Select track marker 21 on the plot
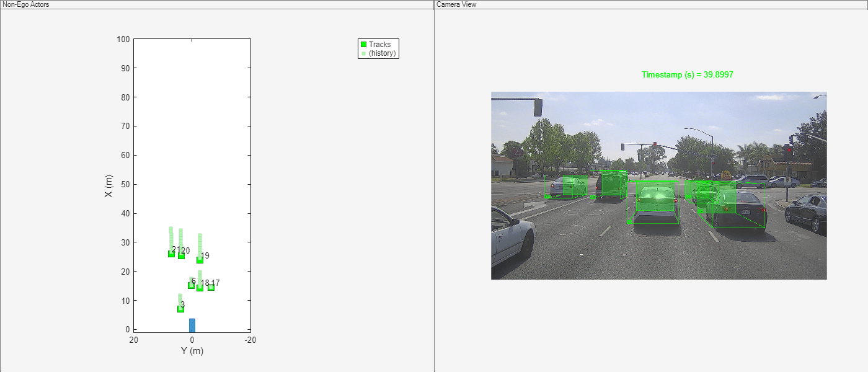Screen dimensions: 868x372 pyautogui.click(x=170, y=255)
